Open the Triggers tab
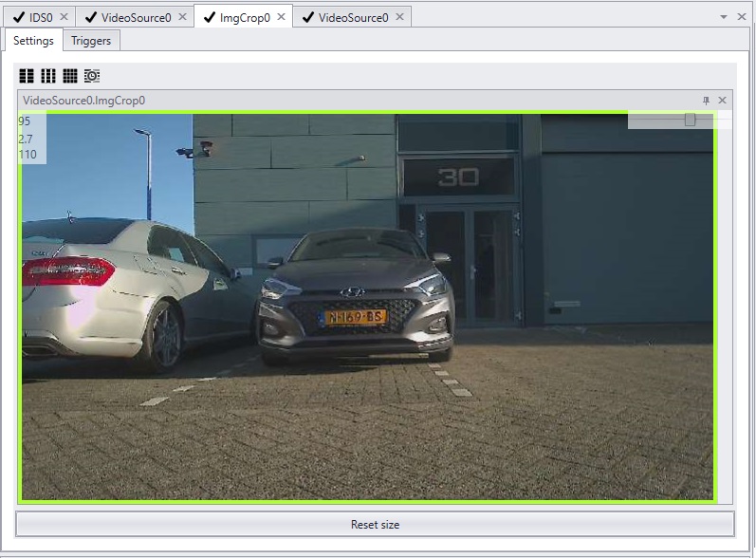This screenshot has width=756, height=558. (x=91, y=41)
